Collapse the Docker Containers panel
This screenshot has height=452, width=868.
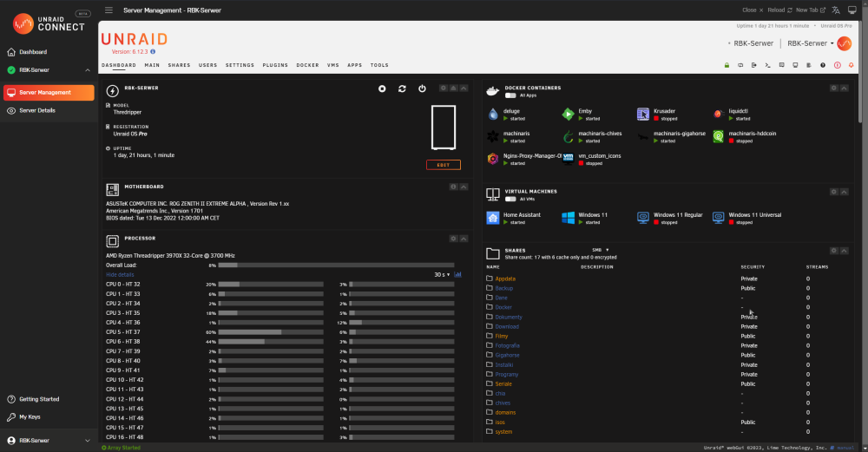pos(845,88)
